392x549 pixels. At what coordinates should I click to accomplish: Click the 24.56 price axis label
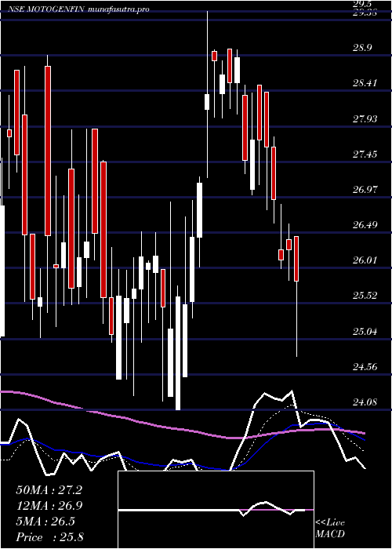(x=365, y=366)
